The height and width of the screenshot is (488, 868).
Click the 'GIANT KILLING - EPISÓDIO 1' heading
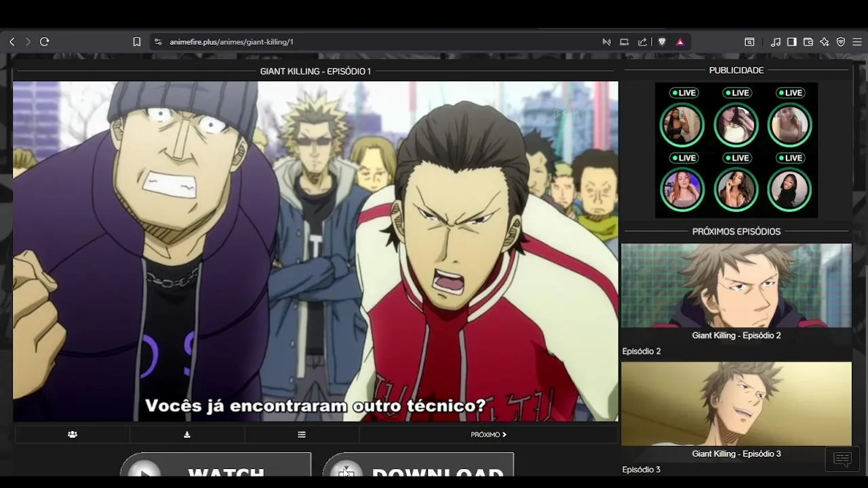tap(315, 71)
